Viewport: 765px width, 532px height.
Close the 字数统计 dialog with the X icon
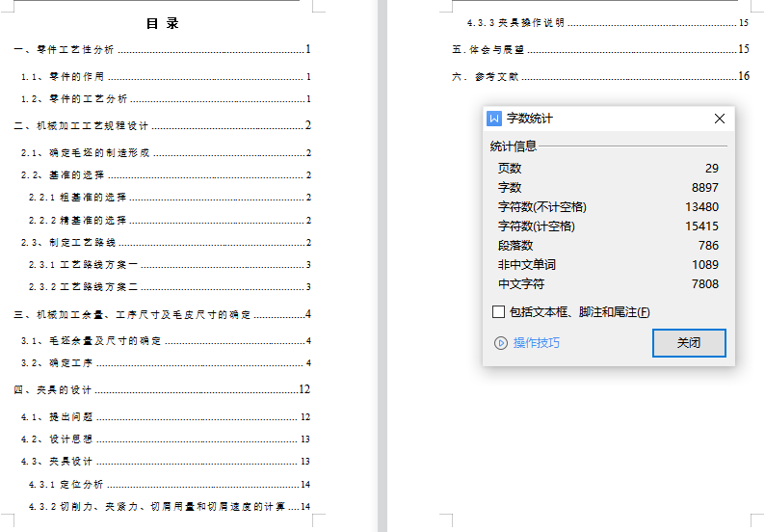[719, 119]
